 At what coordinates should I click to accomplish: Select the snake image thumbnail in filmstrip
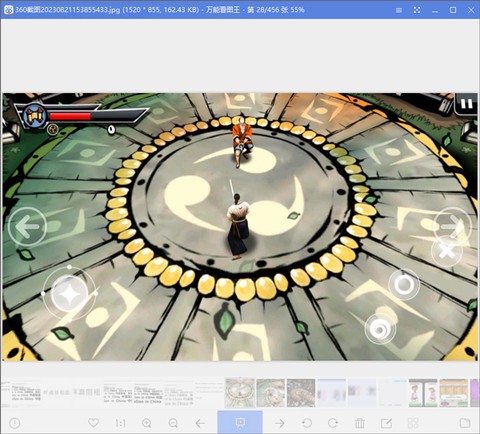pyautogui.click(x=301, y=393)
